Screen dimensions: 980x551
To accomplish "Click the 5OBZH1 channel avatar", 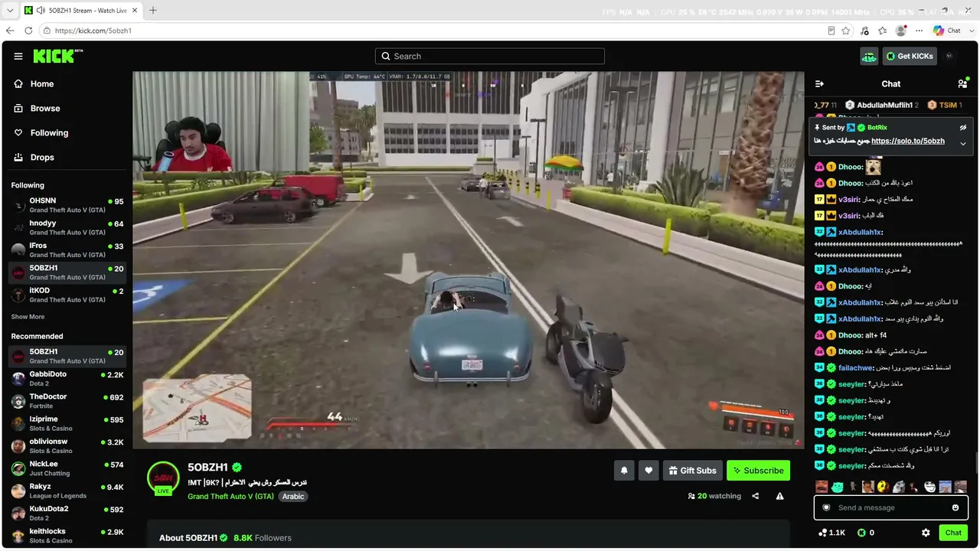I will 163,478.
